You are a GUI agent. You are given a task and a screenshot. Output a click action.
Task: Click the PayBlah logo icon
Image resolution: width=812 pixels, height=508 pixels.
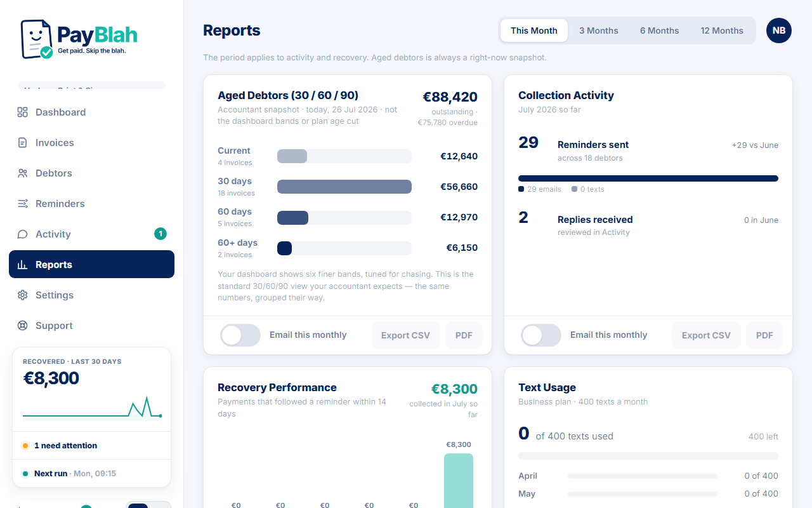click(x=37, y=39)
